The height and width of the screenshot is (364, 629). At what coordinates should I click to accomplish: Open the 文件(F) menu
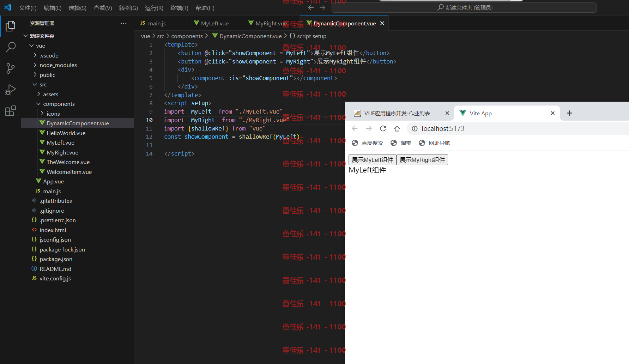click(x=28, y=8)
